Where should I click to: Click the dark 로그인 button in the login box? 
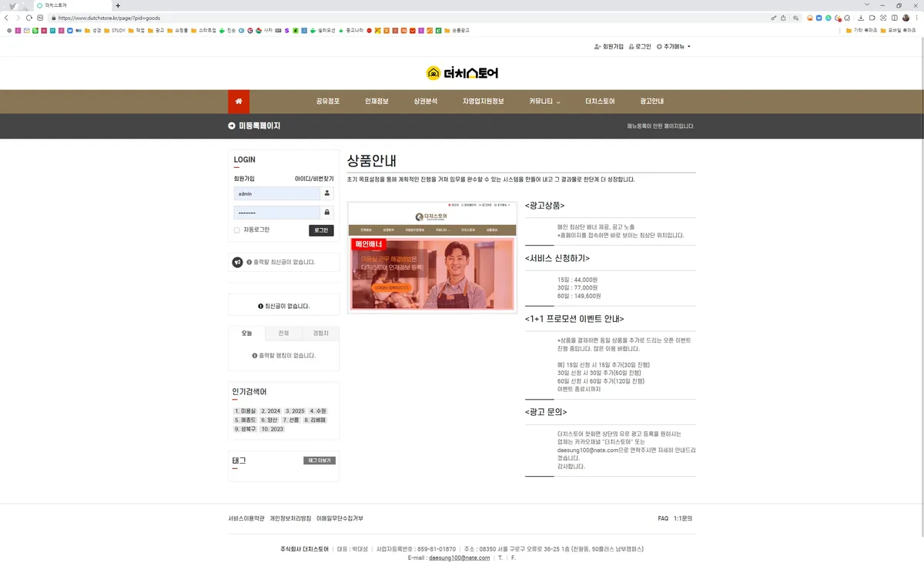321,230
